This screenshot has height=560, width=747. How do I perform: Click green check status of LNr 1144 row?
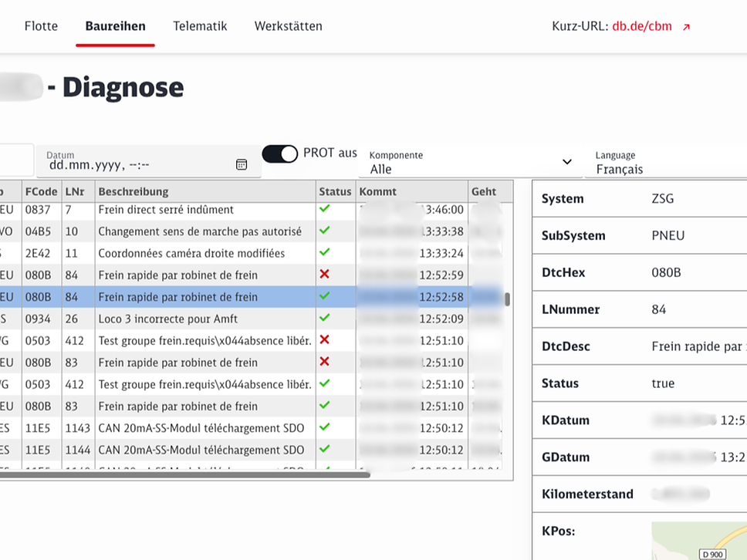point(324,450)
